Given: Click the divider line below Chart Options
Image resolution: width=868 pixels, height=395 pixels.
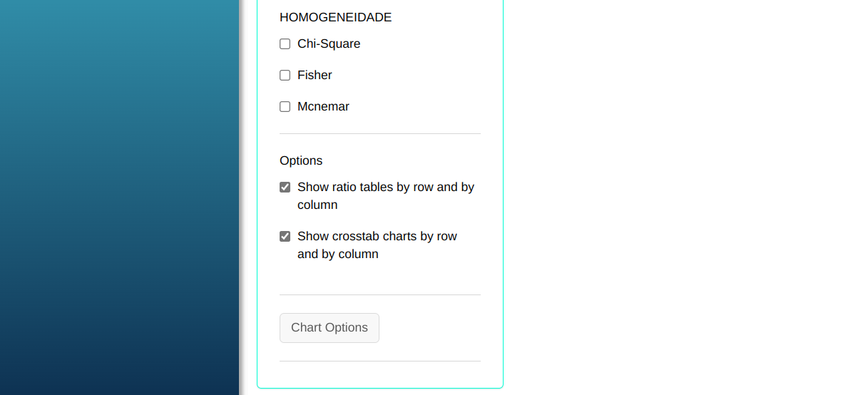Looking at the screenshot, I should 380,361.
